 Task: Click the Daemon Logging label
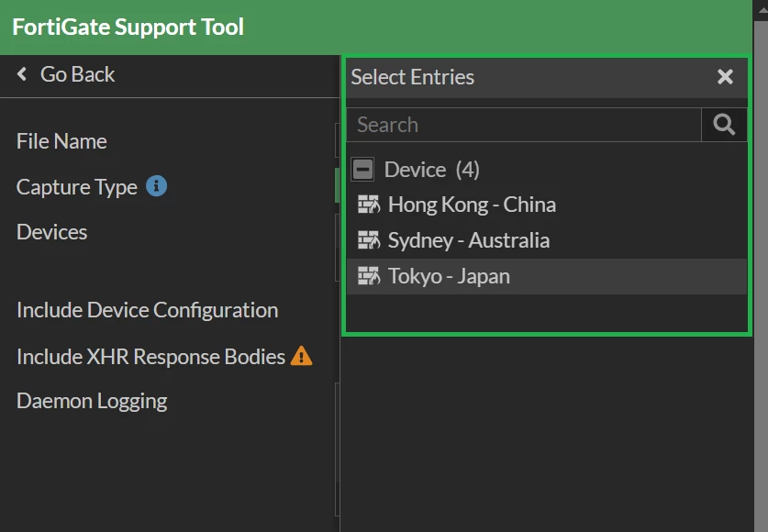[92, 402]
